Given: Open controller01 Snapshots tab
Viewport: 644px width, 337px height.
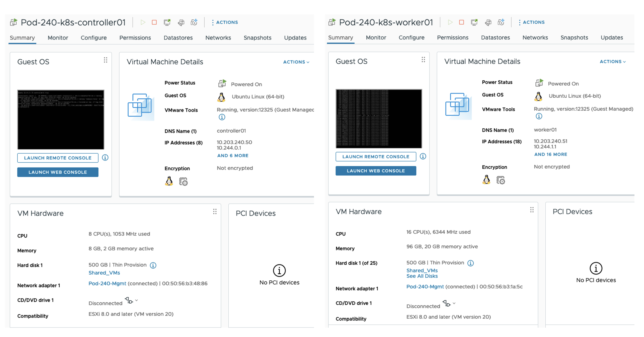Looking at the screenshot, I should [257, 38].
